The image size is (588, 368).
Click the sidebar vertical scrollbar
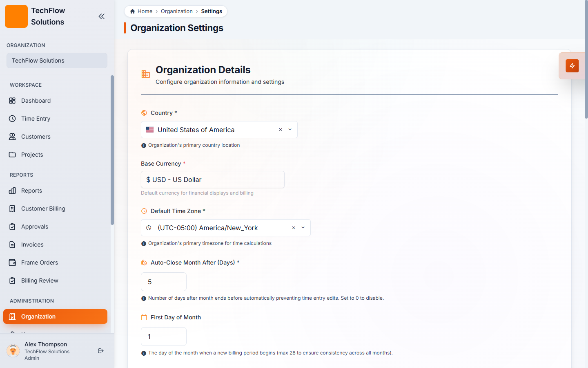[112, 150]
